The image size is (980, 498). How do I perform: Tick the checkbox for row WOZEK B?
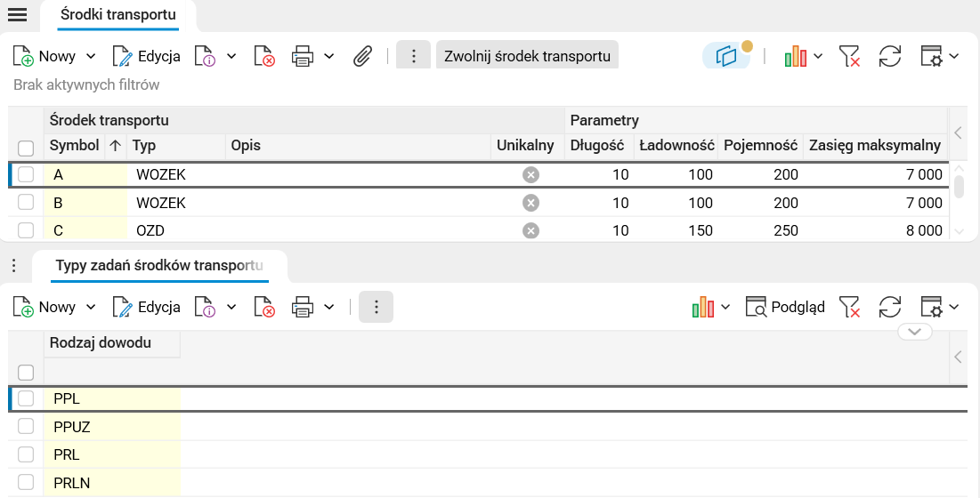pyautogui.click(x=26, y=203)
